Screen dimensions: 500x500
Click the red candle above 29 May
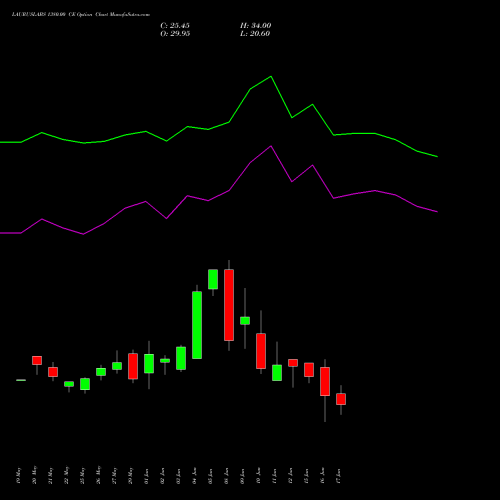(133, 366)
